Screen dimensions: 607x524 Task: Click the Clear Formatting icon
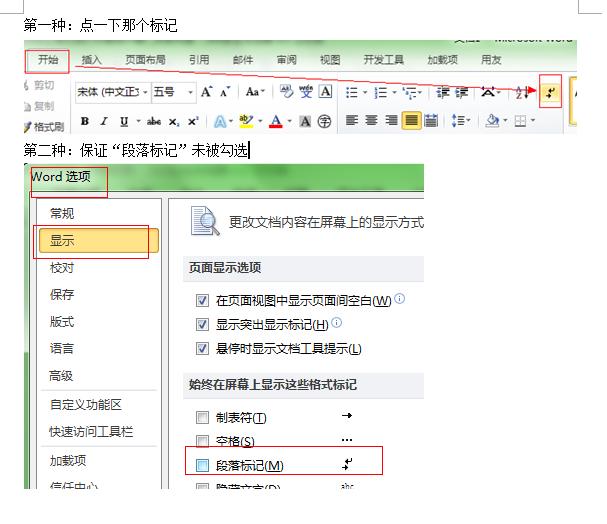286,92
